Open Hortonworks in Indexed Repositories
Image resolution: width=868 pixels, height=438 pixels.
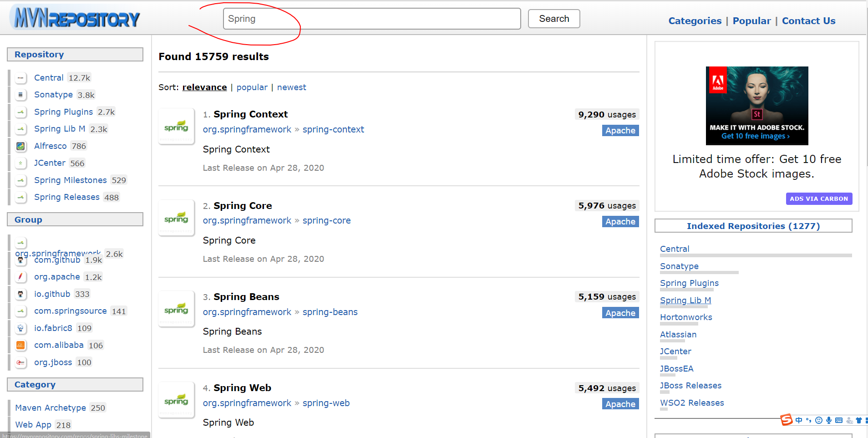(686, 317)
